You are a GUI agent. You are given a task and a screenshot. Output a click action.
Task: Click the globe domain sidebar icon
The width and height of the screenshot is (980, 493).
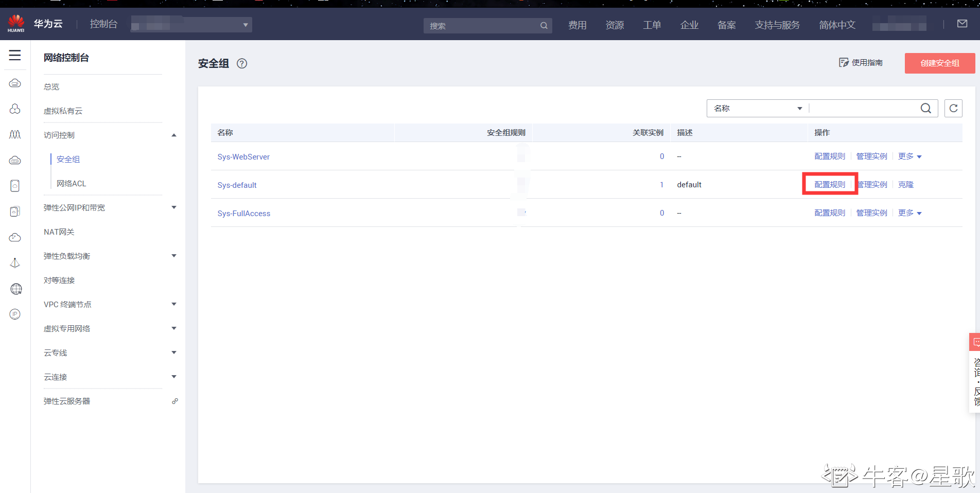(16, 289)
